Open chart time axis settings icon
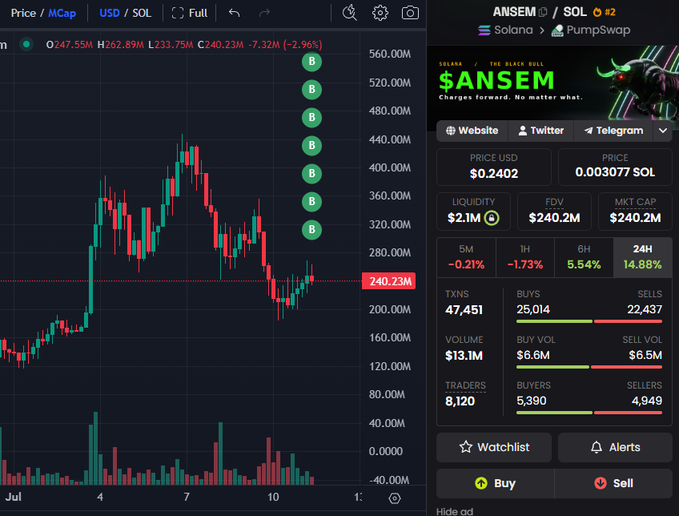The height and width of the screenshot is (516, 679). click(394, 498)
